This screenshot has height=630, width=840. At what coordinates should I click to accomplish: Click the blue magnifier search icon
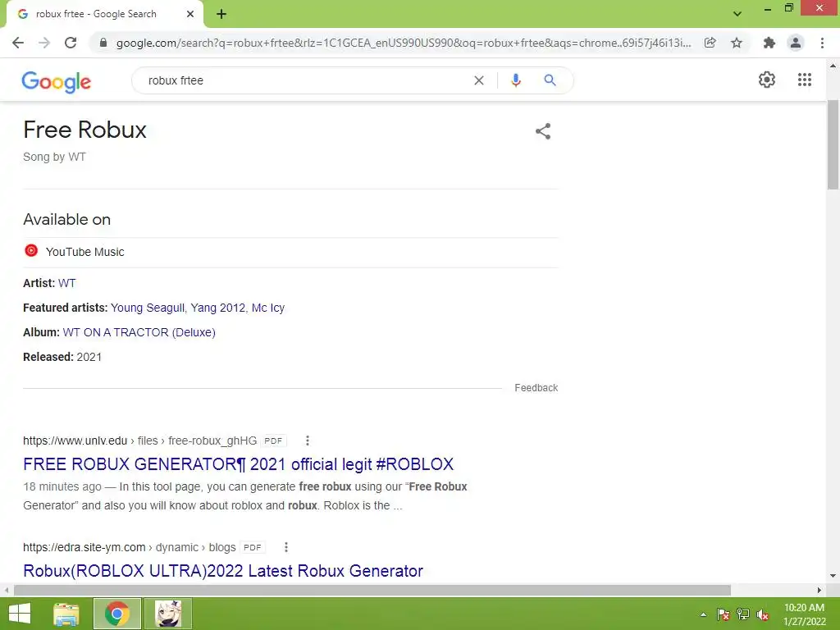[x=550, y=80]
